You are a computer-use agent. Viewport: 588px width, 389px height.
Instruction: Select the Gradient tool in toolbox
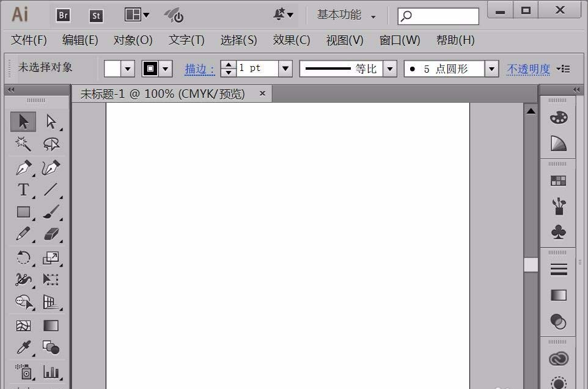(x=51, y=325)
